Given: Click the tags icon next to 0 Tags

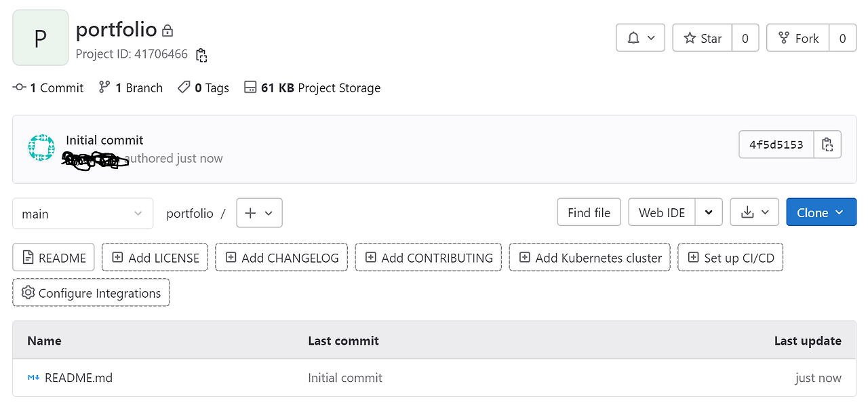Looking at the screenshot, I should tap(183, 88).
